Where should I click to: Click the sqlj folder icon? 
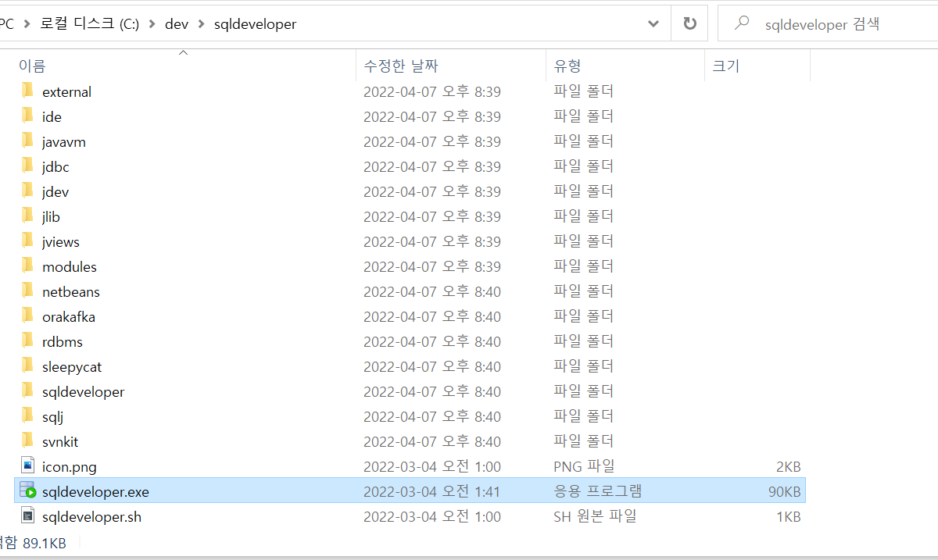click(x=27, y=416)
